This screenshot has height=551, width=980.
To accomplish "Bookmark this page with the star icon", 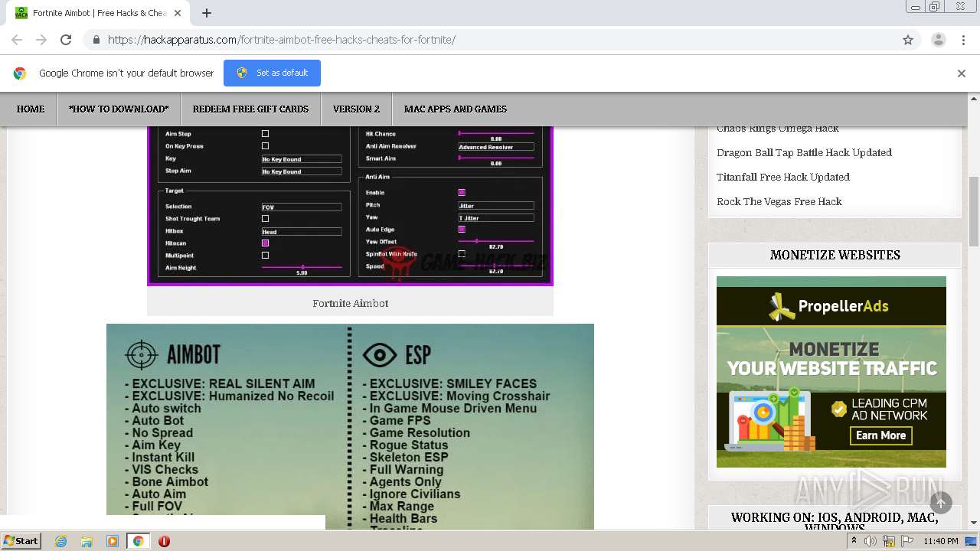I will tap(908, 40).
